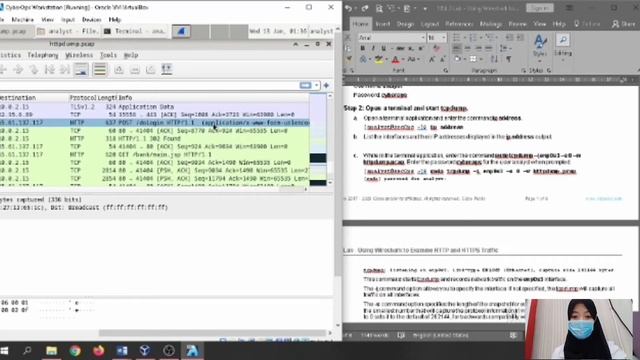Click the Wireshark filter expression bookmark button
This screenshot has width=640, height=360.
(x=305, y=85)
